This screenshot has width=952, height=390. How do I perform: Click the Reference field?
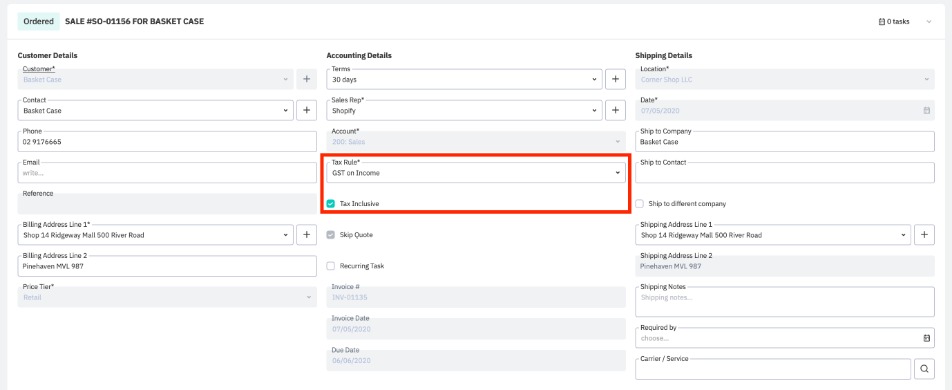click(167, 204)
